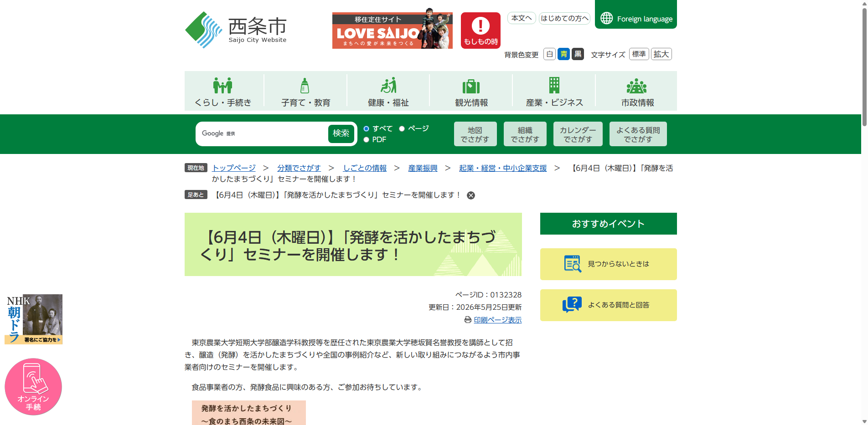
Task: Open よくある質問と回答 card
Action: click(x=609, y=305)
